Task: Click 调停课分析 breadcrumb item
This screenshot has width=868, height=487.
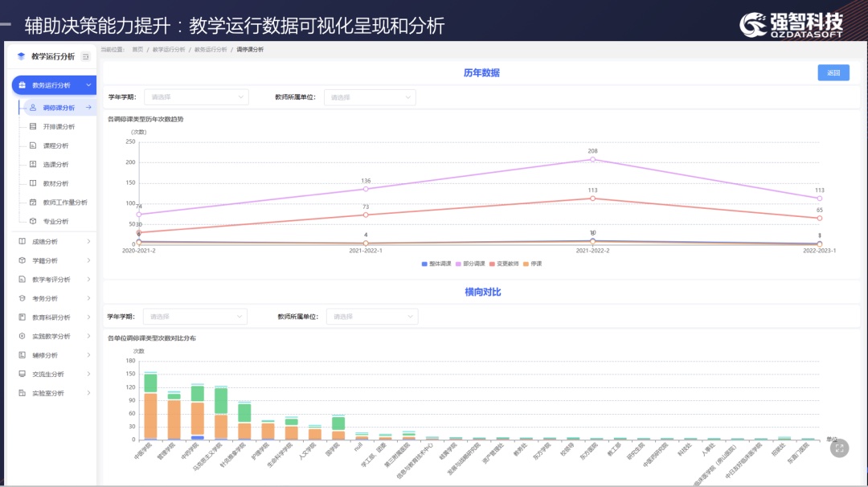Action: pyautogui.click(x=250, y=50)
